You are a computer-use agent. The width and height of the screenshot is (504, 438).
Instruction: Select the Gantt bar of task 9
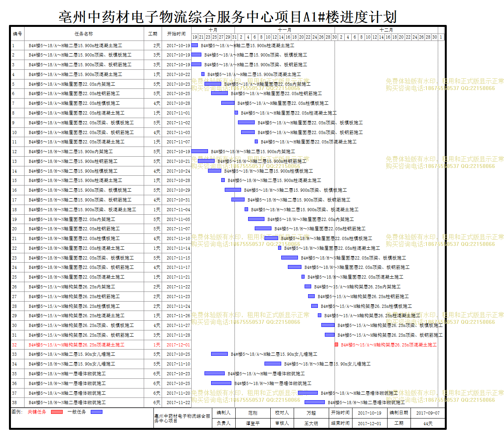click(247, 122)
